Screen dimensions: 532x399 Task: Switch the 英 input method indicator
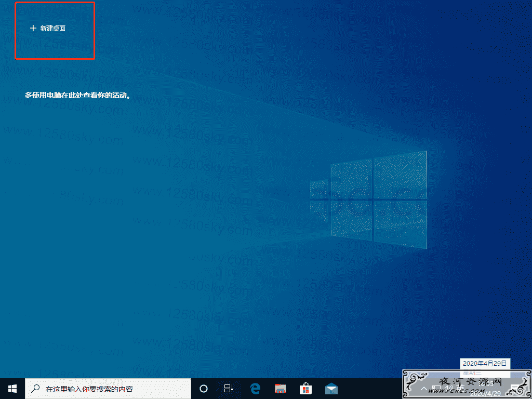click(x=461, y=389)
